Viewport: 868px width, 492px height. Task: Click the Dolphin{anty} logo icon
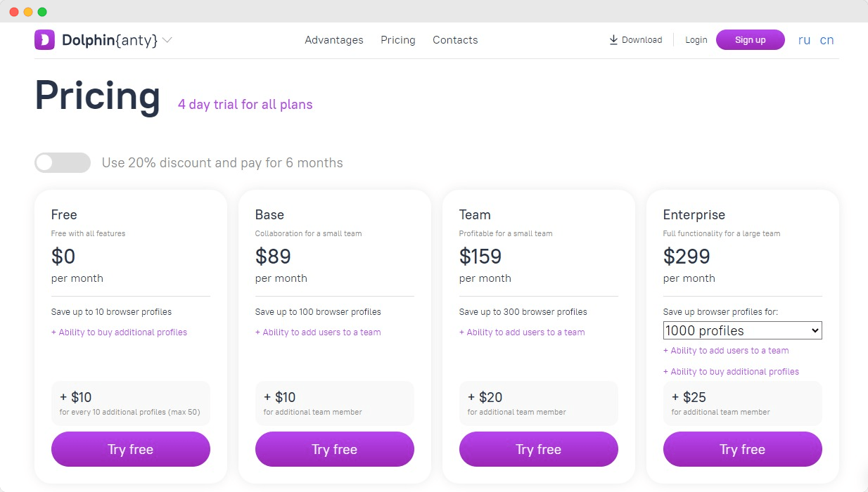click(44, 40)
